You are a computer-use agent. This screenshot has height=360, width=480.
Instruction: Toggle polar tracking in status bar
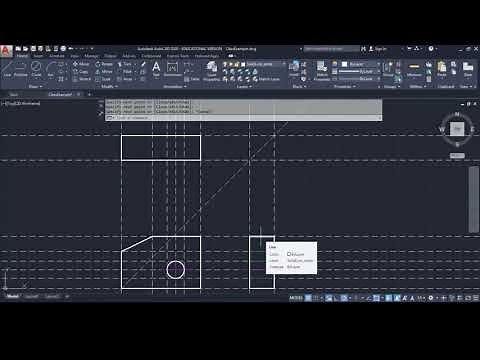344,298
